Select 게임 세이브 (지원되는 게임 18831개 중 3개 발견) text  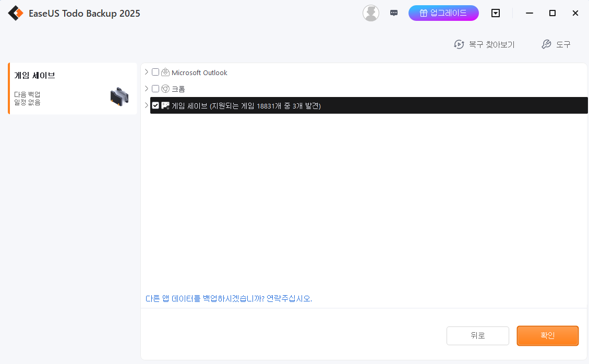coord(246,106)
